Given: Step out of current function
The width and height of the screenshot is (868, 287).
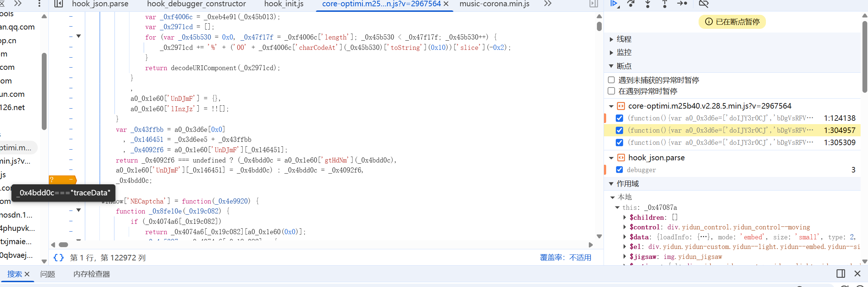Looking at the screenshot, I should click(x=665, y=4).
